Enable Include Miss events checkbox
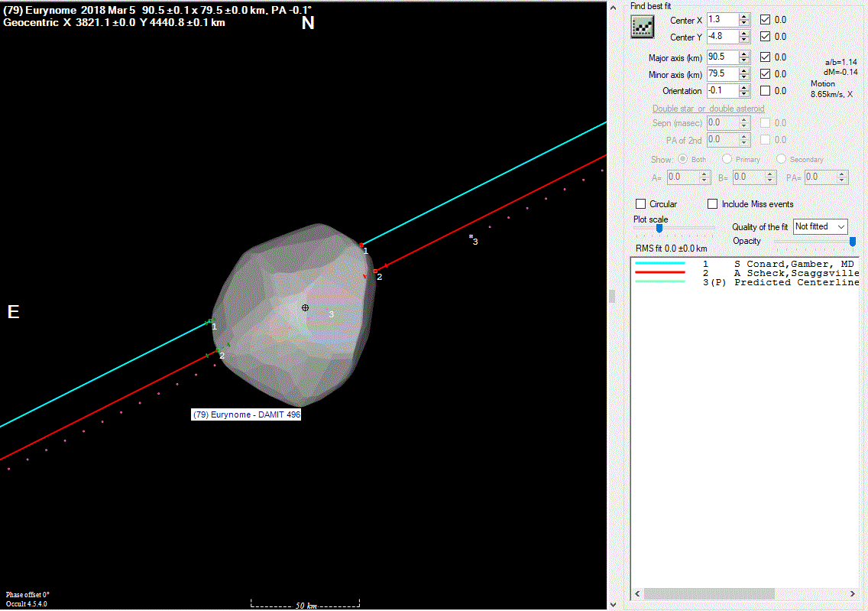This screenshot has height=611, width=868. pyautogui.click(x=712, y=204)
